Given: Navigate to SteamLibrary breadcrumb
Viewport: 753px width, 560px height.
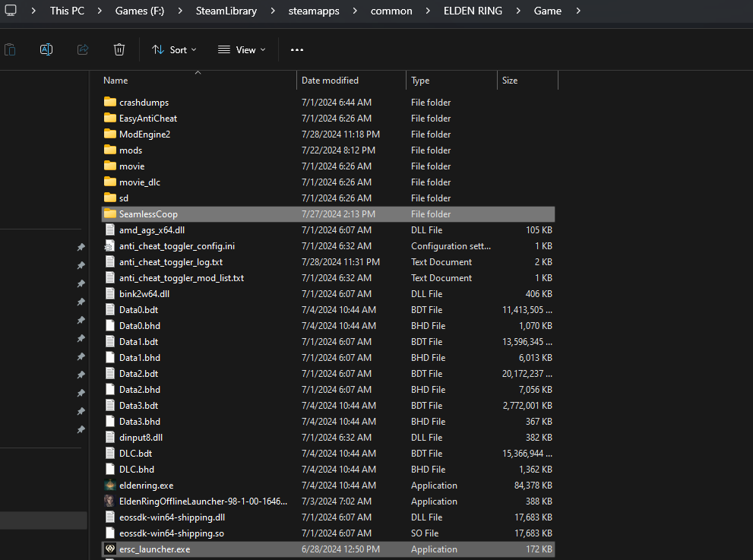Looking at the screenshot, I should coord(226,11).
